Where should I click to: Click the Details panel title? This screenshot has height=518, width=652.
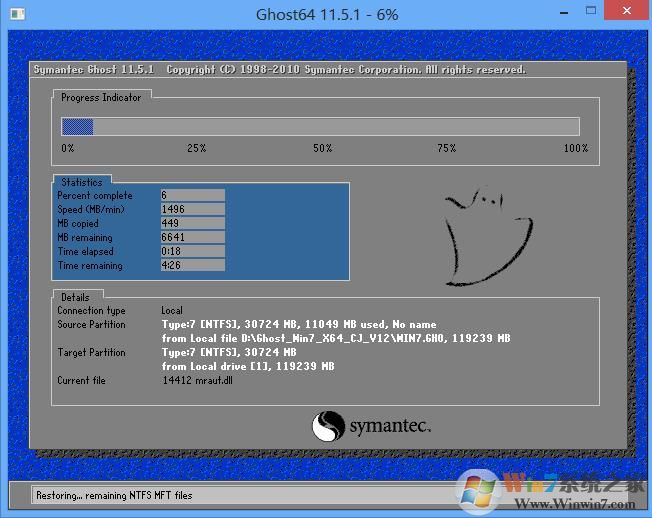tap(74, 297)
